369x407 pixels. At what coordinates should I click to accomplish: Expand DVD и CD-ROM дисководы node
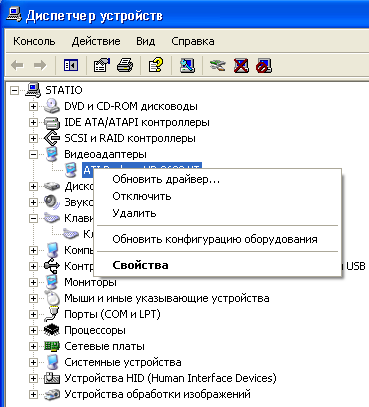[x=33, y=107]
